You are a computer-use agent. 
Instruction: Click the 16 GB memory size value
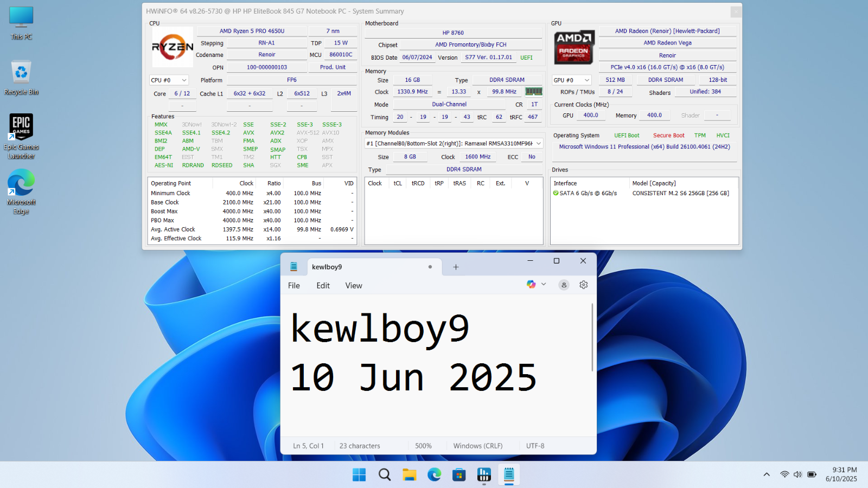tap(412, 80)
